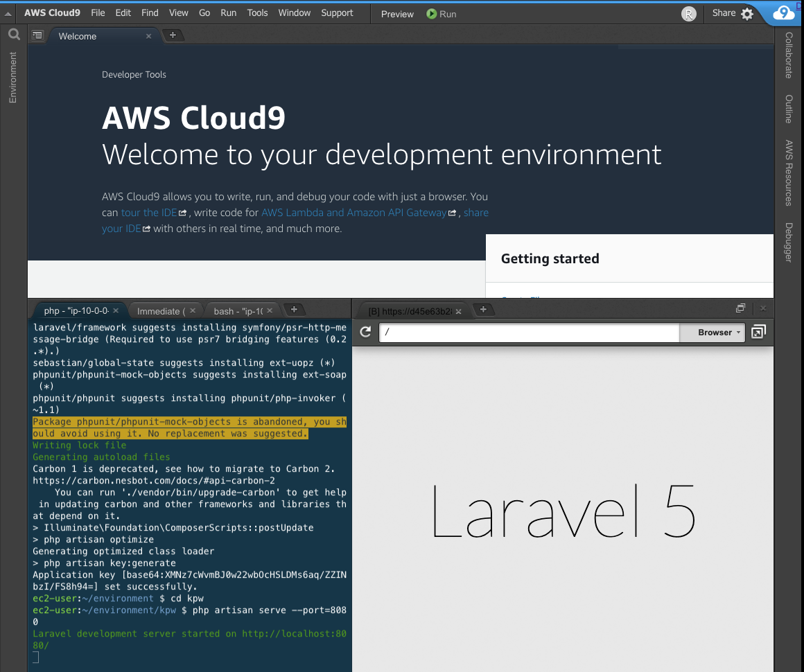Open the Go menu

point(204,12)
